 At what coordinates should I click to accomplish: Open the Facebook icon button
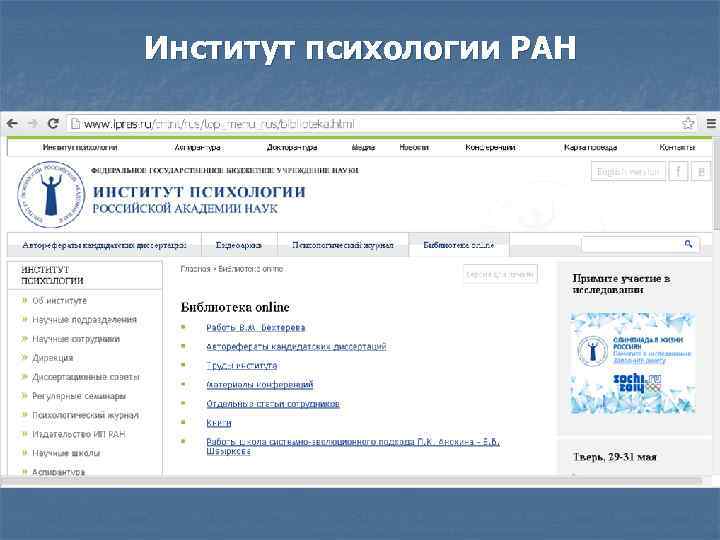(678, 172)
